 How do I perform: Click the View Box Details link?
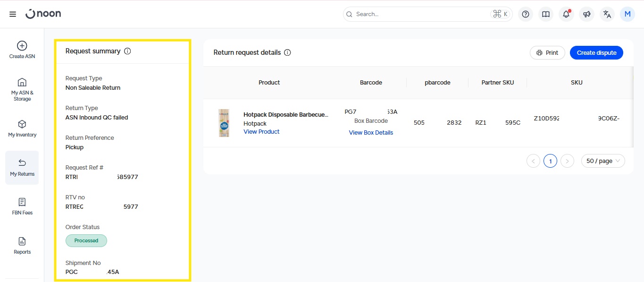coord(371,133)
